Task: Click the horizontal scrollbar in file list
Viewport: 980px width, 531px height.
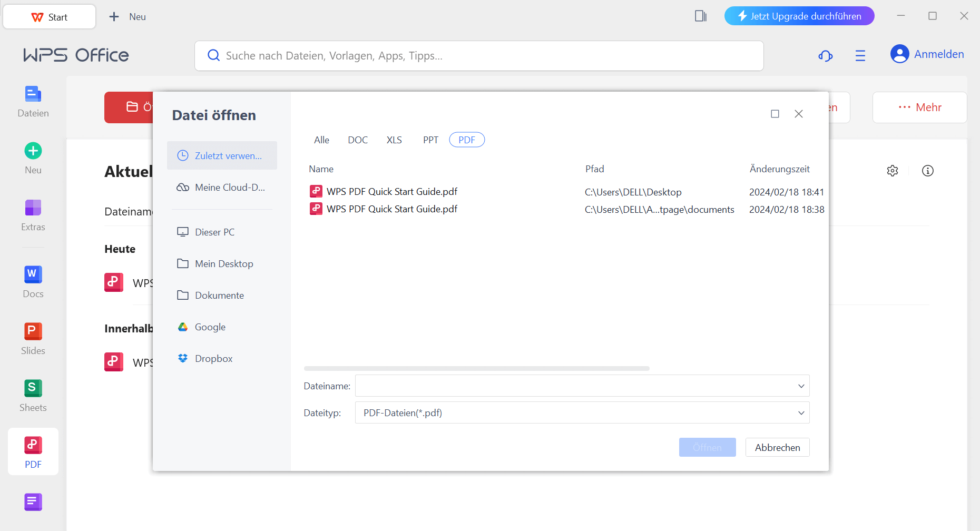Action: (476, 368)
